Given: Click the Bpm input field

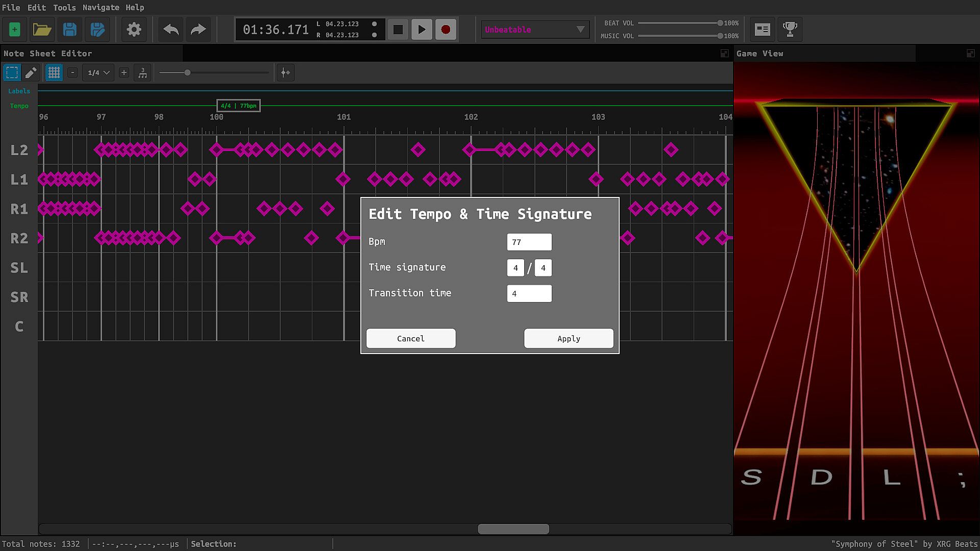Looking at the screenshot, I should click(x=529, y=242).
